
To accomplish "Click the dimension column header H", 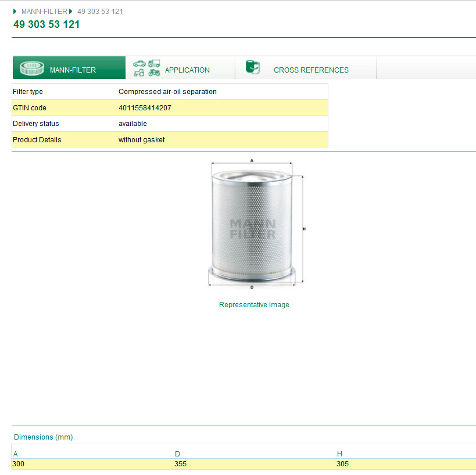I will pyautogui.click(x=339, y=454).
